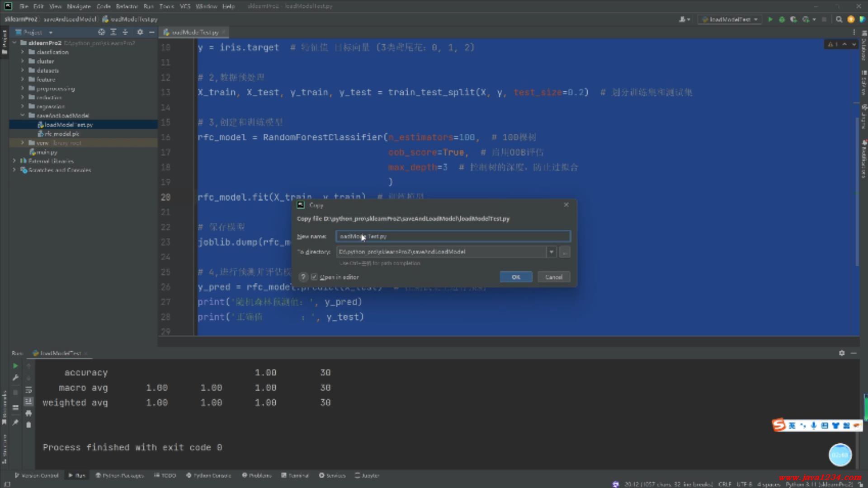Open Search Everywhere magnifier icon
The height and width of the screenshot is (488, 868).
coord(839,19)
